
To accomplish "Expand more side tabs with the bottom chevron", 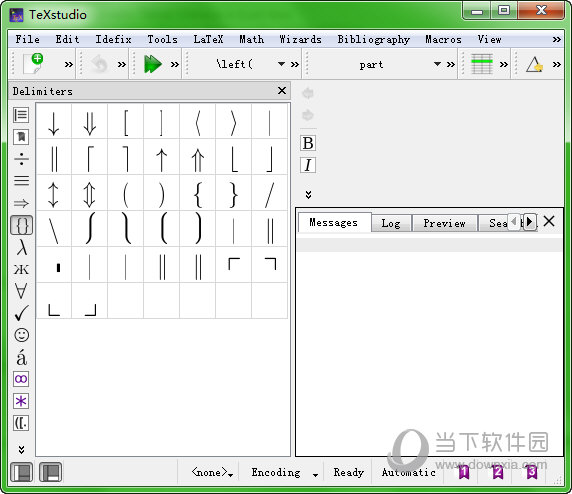I will pos(21,449).
